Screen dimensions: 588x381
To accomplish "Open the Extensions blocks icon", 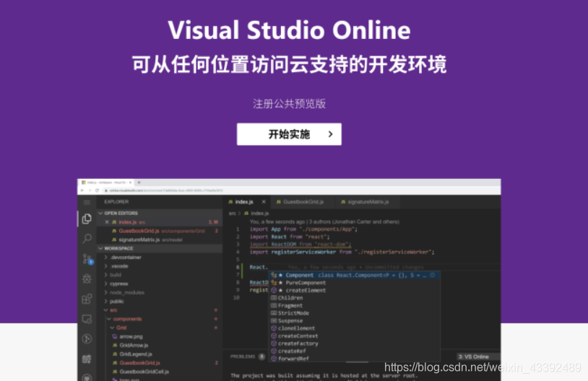I will pyautogui.click(x=87, y=299).
